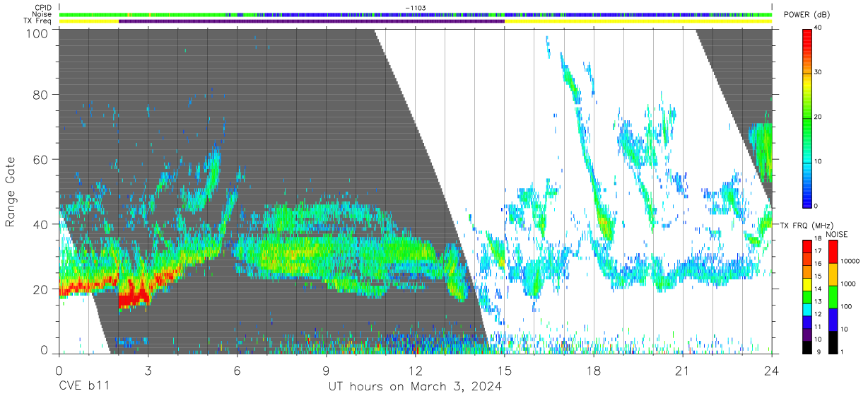Image resolution: width=868 pixels, height=401 pixels.
Task: Click the cyan 12-13 MHz swatch in TX FRQ legend
Action: (x=807, y=308)
